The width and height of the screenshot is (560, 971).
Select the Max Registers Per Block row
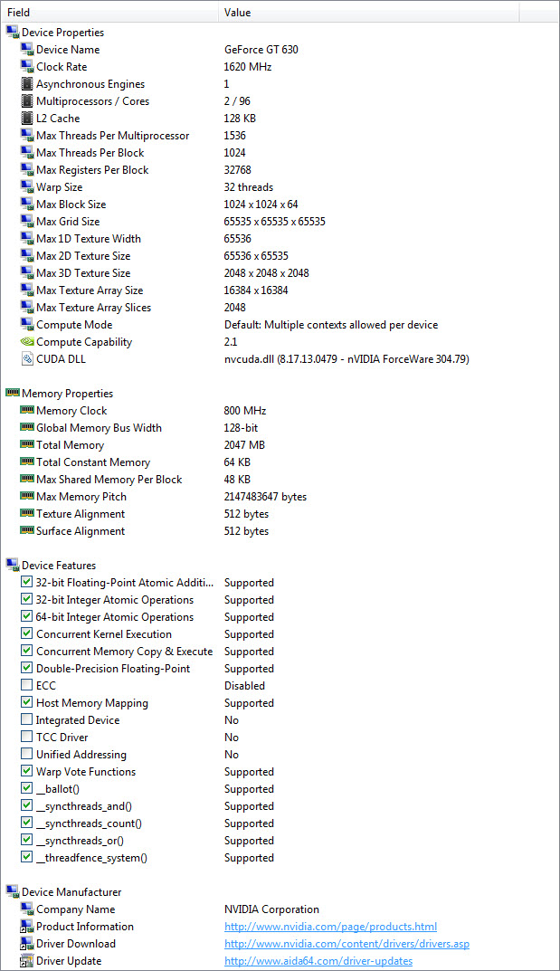coord(280,170)
